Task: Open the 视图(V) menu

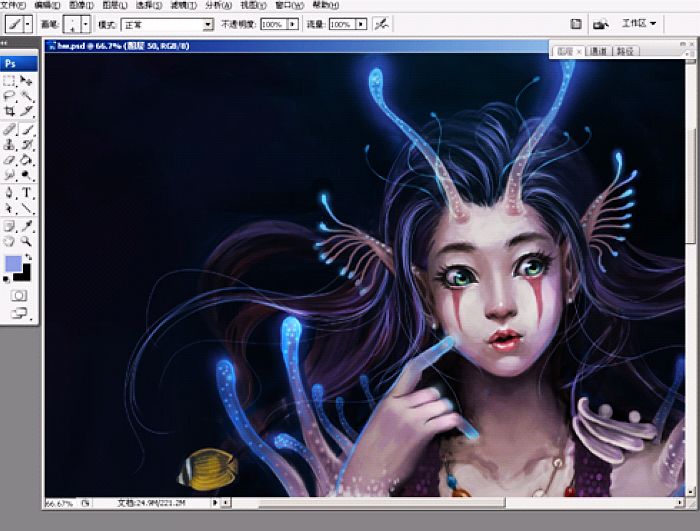Action: (253, 5)
